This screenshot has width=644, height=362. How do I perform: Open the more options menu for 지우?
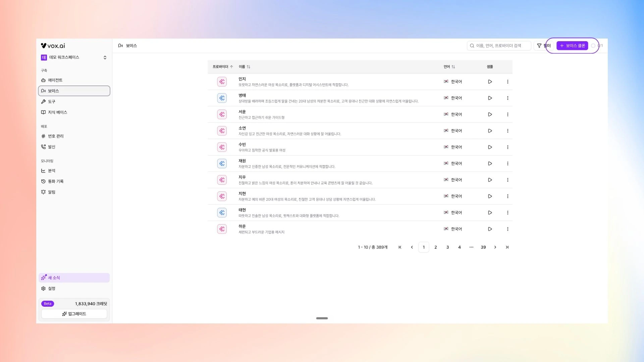(x=507, y=180)
